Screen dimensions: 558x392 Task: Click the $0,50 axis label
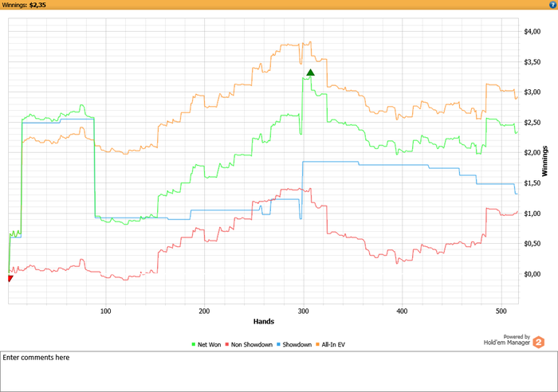tap(532, 244)
